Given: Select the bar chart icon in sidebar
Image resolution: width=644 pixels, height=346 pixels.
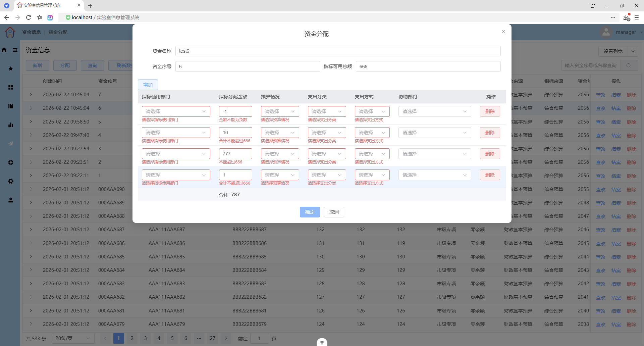Looking at the screenshot, I should click(11, 125).
